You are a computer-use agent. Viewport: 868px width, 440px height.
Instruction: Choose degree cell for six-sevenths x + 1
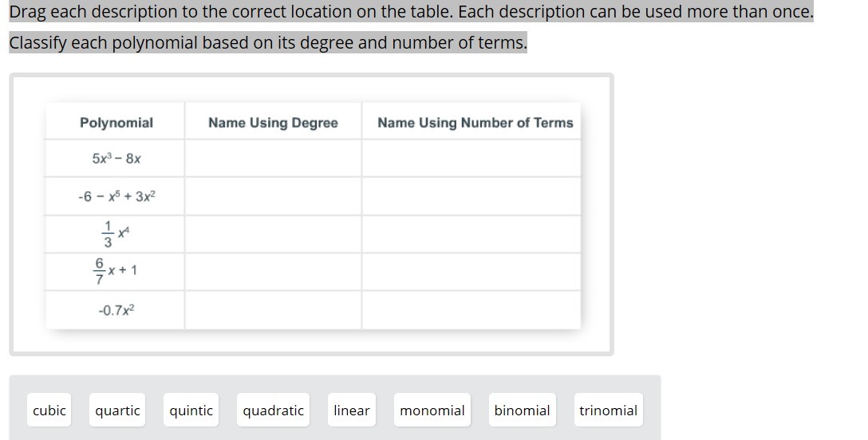pyautogui.click(x=273, y=272)
